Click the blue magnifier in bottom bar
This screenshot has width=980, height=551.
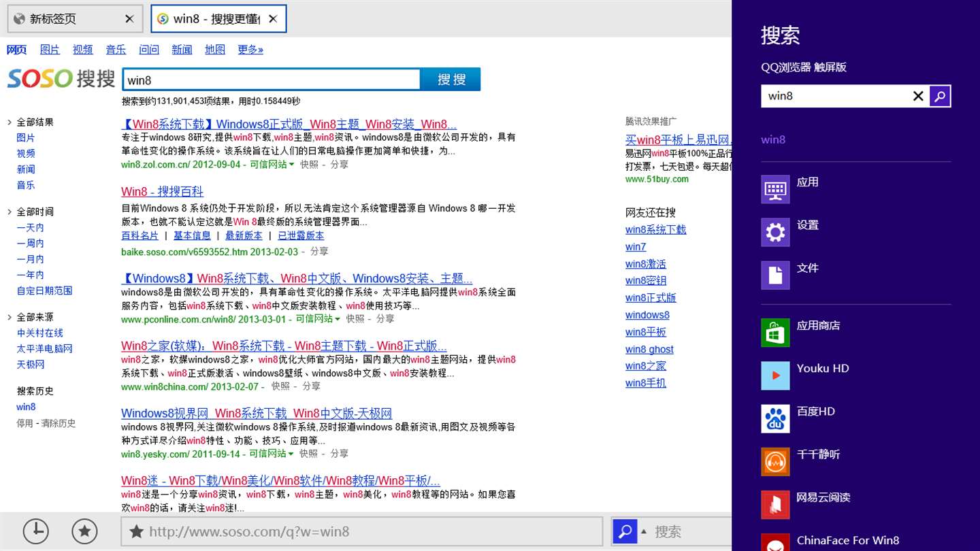point(624,531)
